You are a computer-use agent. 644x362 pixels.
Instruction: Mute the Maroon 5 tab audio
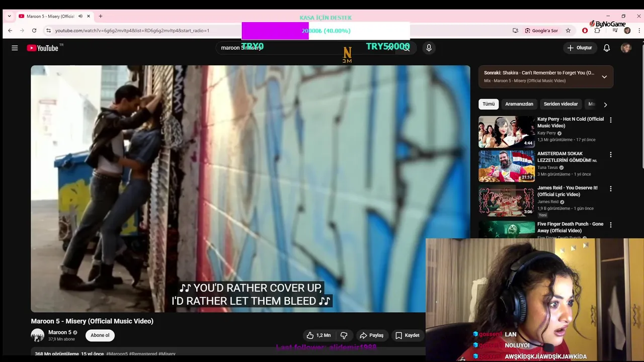point(80,16)
